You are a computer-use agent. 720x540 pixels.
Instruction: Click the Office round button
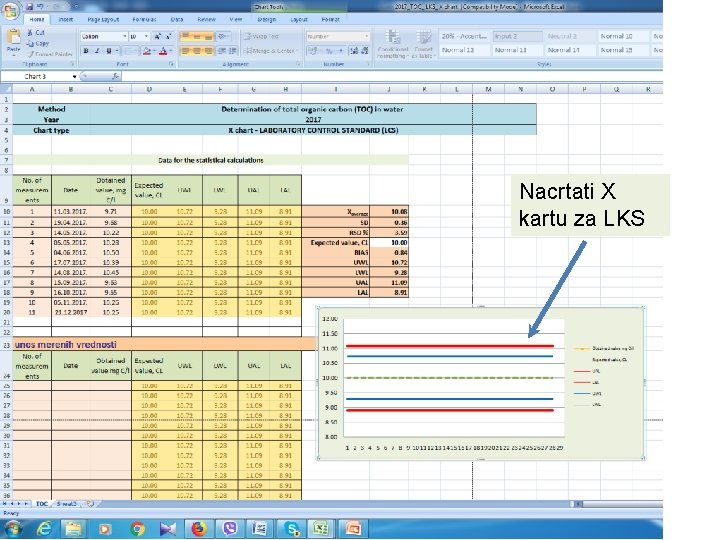tap(10, 11)
